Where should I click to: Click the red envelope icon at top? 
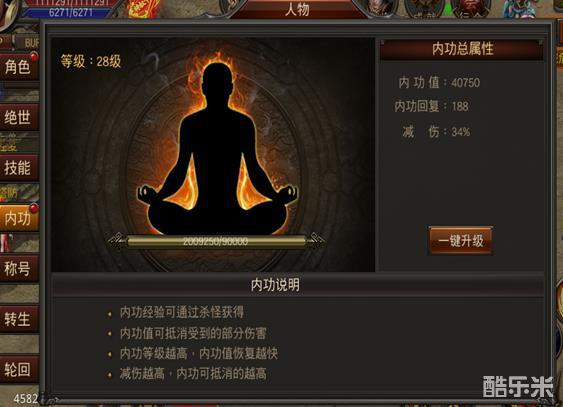pyautogui.click(x=144, y=8)
